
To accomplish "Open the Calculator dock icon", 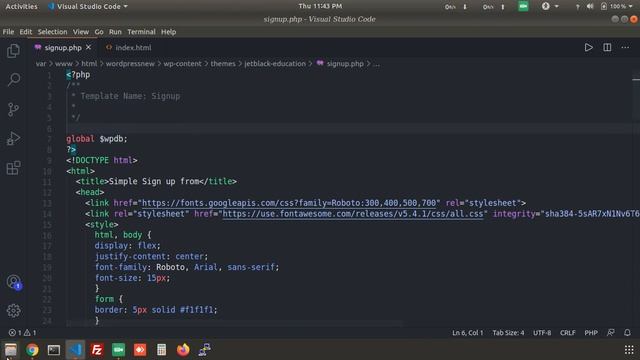I will click(161, 350).
